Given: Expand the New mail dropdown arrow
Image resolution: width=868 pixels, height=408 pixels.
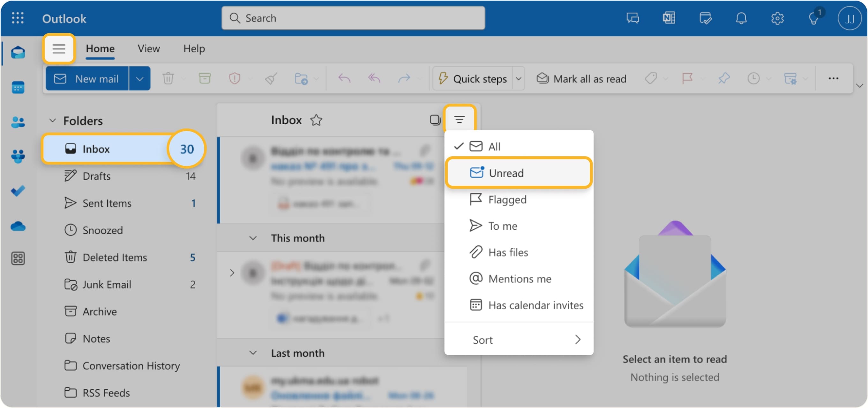Looking at the screenshot, I should point(139,78).
